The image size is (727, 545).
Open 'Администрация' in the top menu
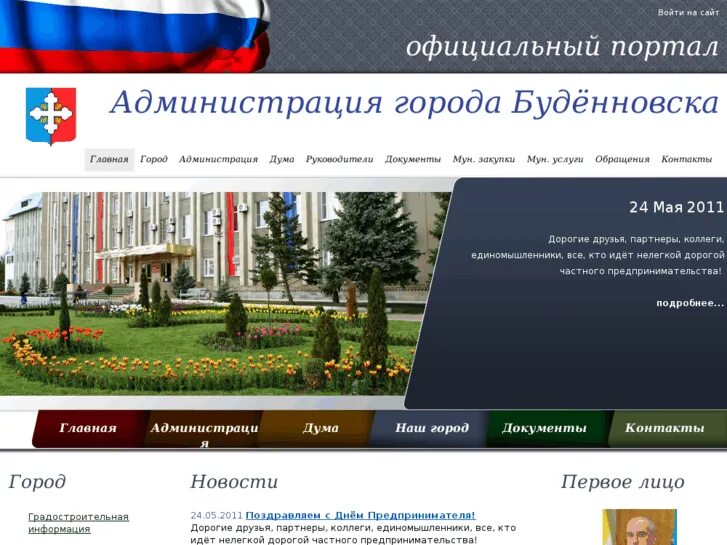[218, 159]
